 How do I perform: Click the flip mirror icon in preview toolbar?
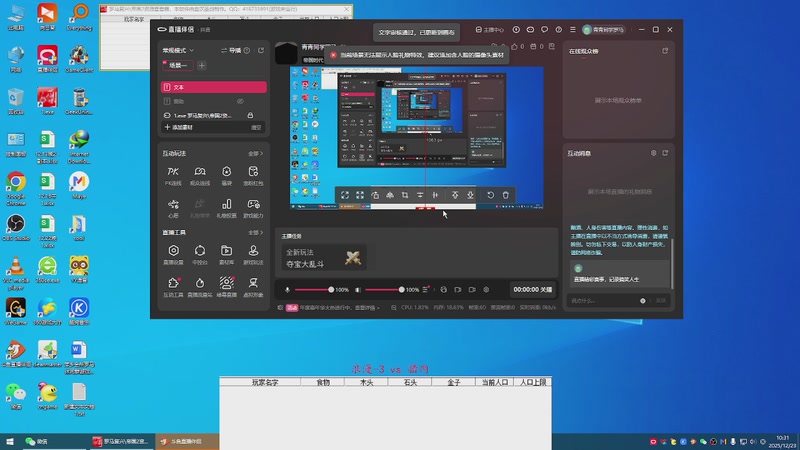(x=390, y=195)
